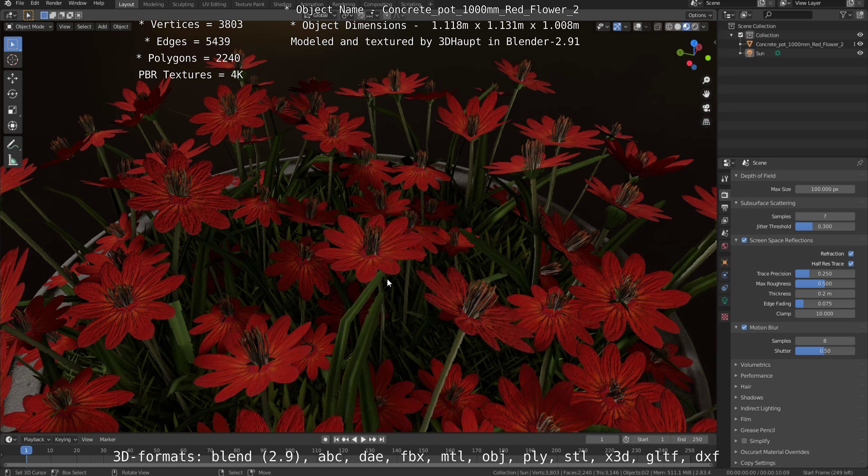Toggle X-ray display in viewport header

coord(657,27)
